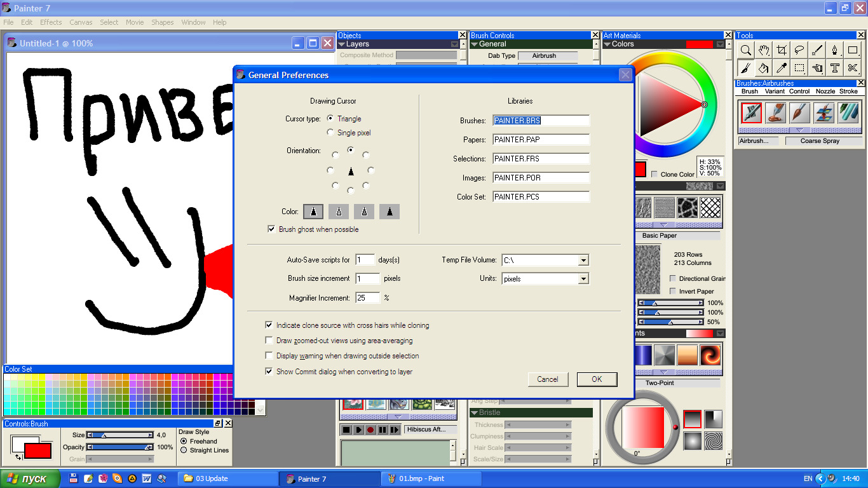Click OK in General Preferences

pos(597,379)
